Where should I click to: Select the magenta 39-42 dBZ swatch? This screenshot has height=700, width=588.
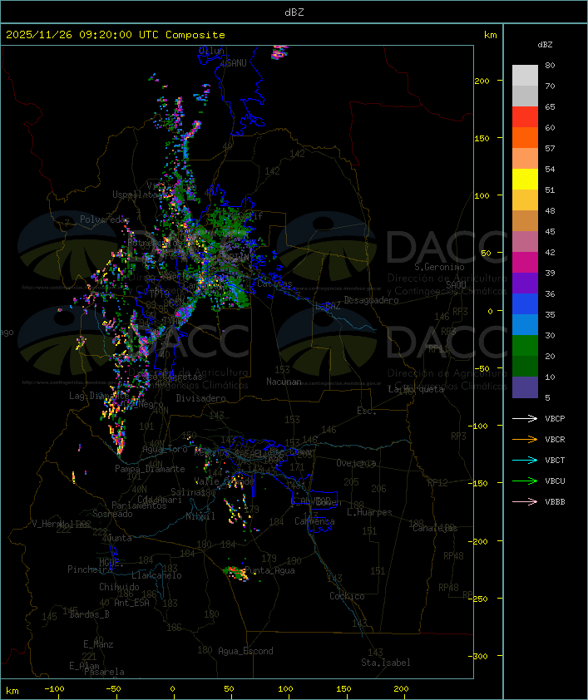tap(525, 263)
